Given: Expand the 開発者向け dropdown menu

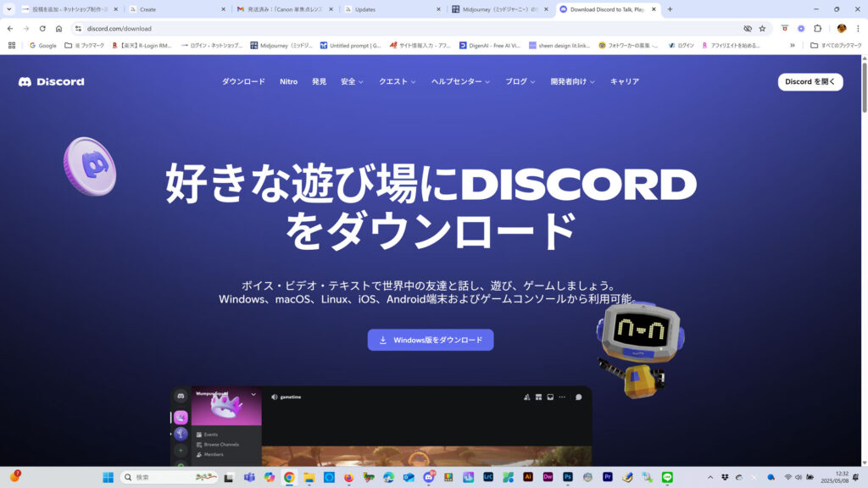Looking at the screenshot, I should coord(572,82).
